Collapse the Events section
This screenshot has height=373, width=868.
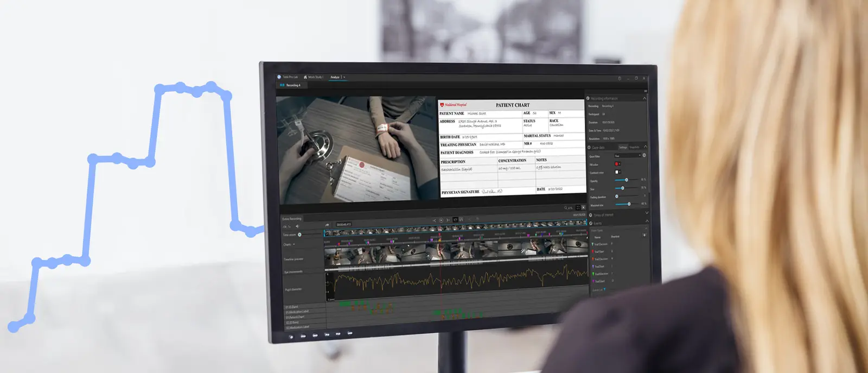647,222
